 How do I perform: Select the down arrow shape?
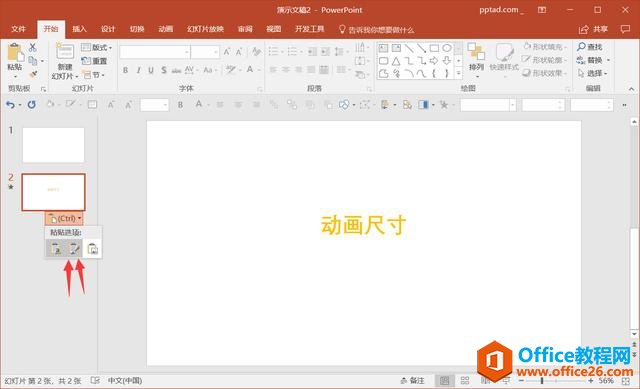(447, 61)
